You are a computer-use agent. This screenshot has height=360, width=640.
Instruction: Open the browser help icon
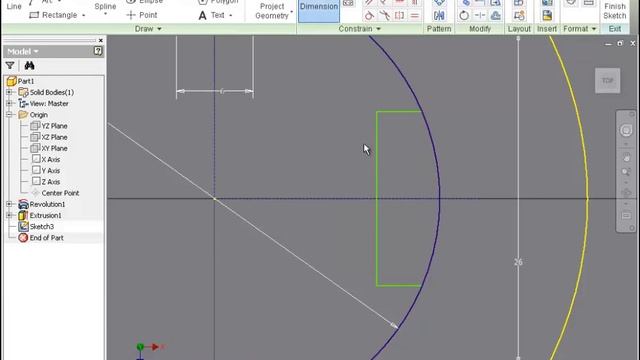pyautogui.click(x=98, y=51)
